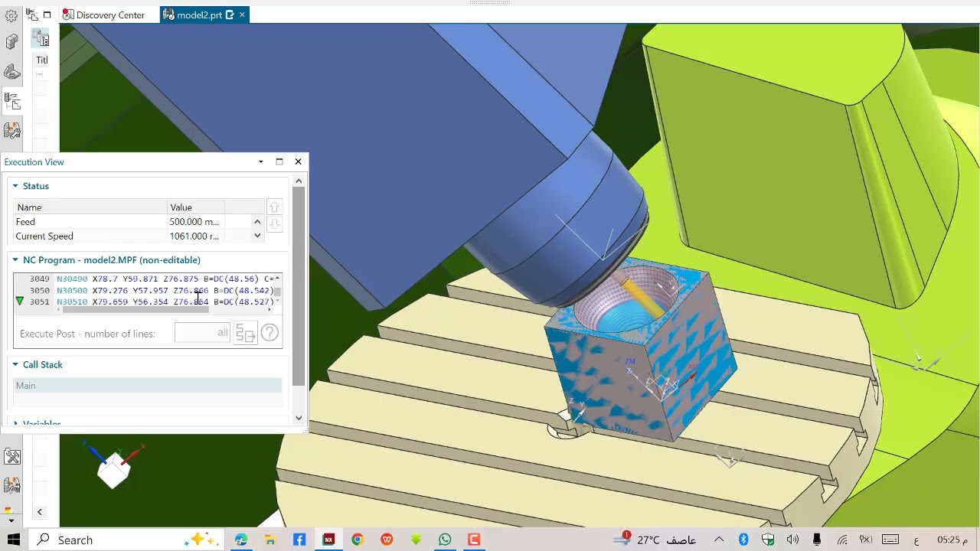Expand the Variables section
This screenshot has height=551, width=980.
(15, 423)
